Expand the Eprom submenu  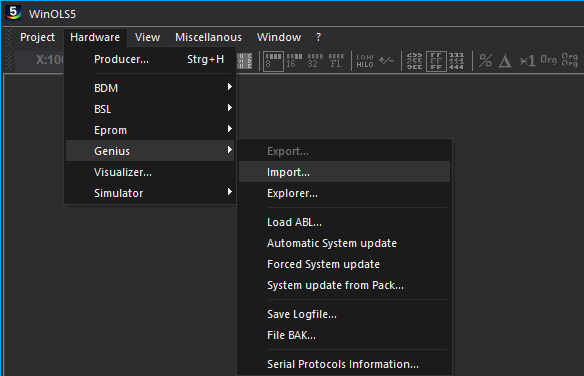(150, 130)
